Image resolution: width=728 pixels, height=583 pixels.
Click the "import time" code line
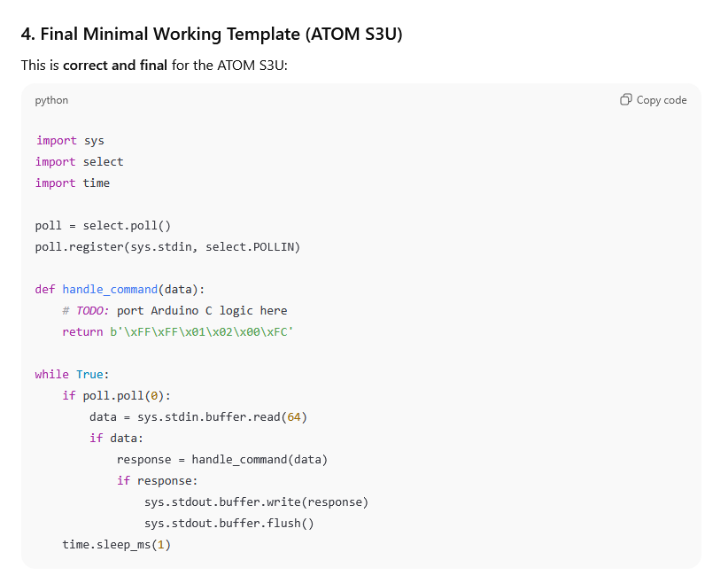[x=73, y=183]
